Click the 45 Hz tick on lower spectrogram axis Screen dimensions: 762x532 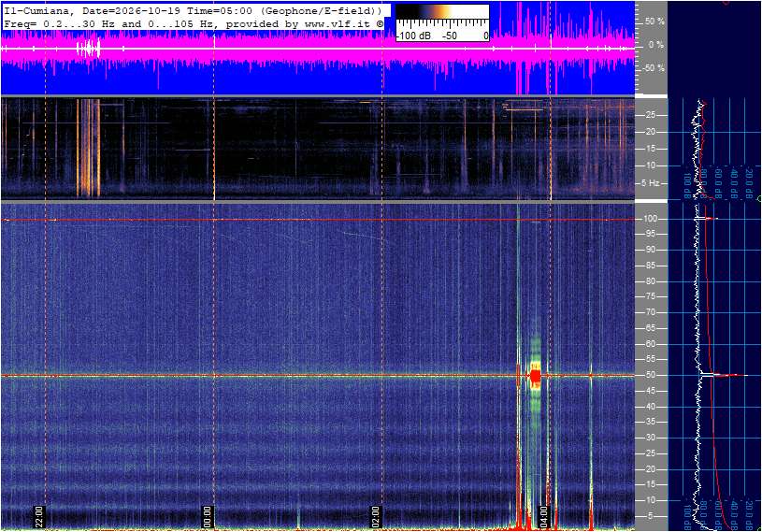[650, 391]
